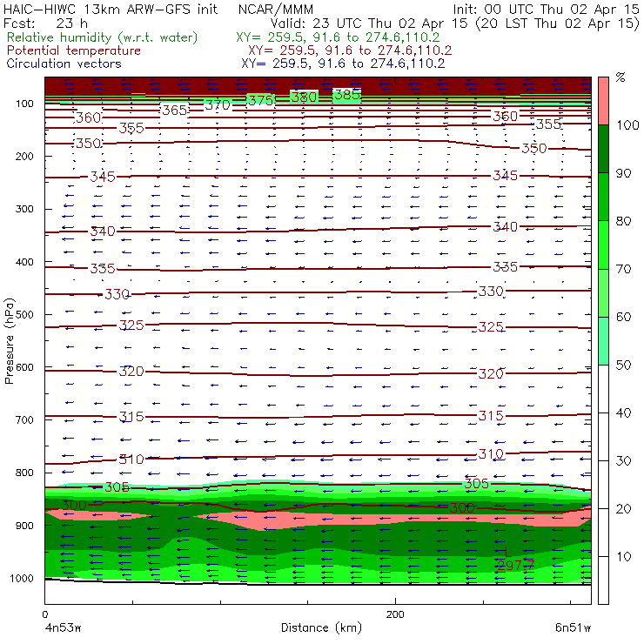
Task: Click the '90' colorbar percent label
Action: tap(623, 173)
